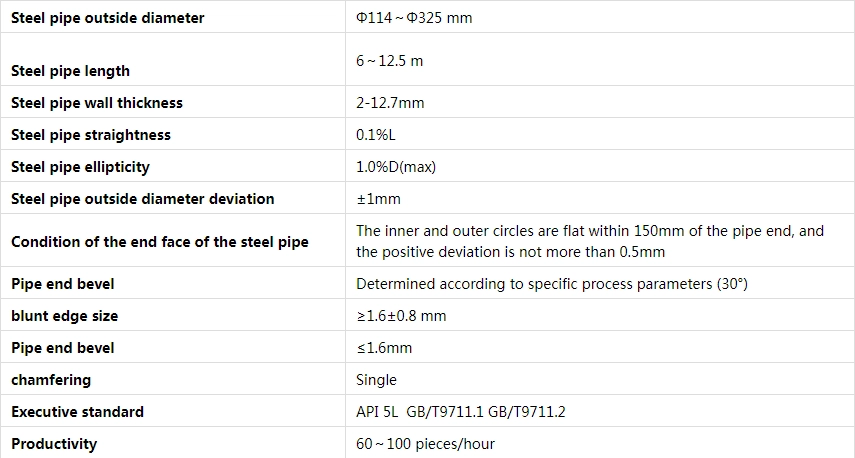855x458 pixels.
Task: Click the 60~100 pieces/hour productivity value
Action: 425,444
